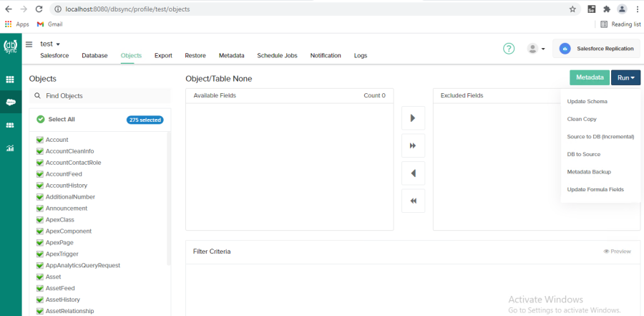Click the dbsync logo in the sidebar

coord(11,47)
